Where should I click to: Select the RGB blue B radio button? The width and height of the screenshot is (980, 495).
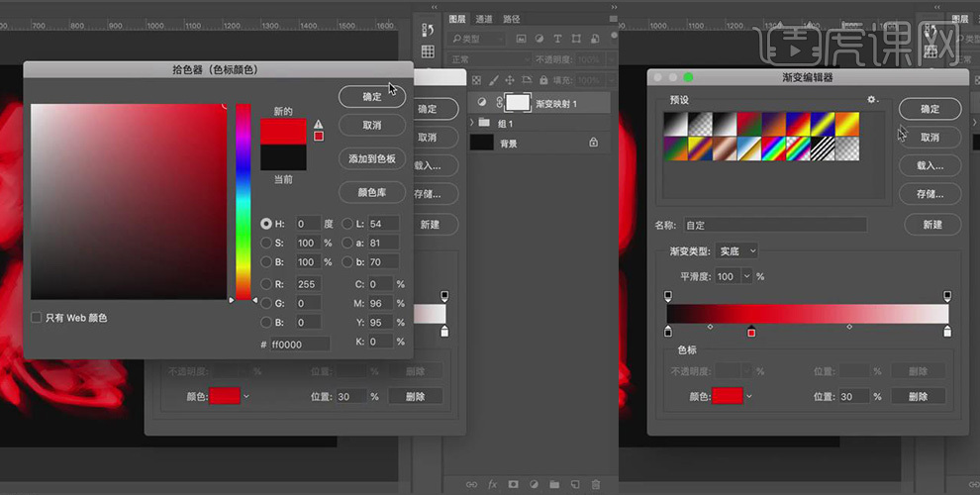266,323
